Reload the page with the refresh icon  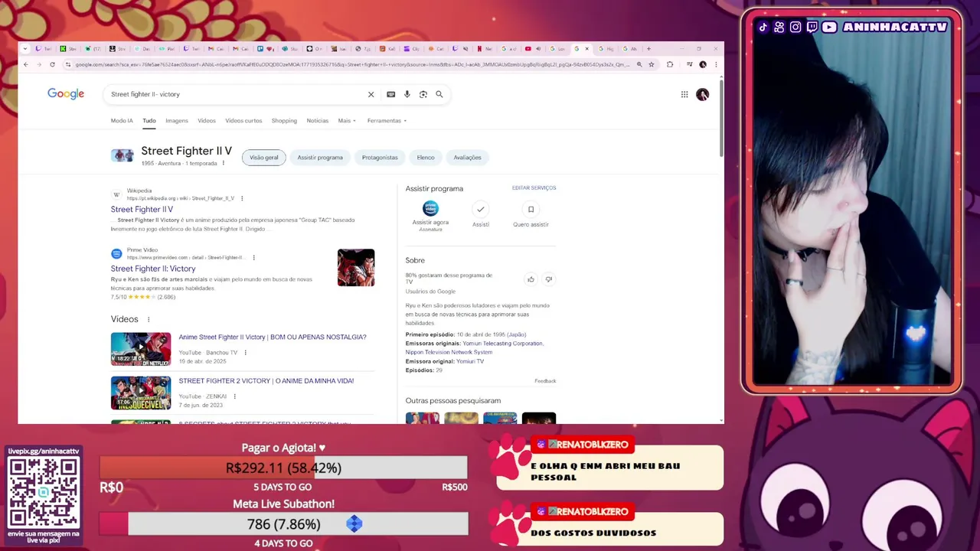52,64
